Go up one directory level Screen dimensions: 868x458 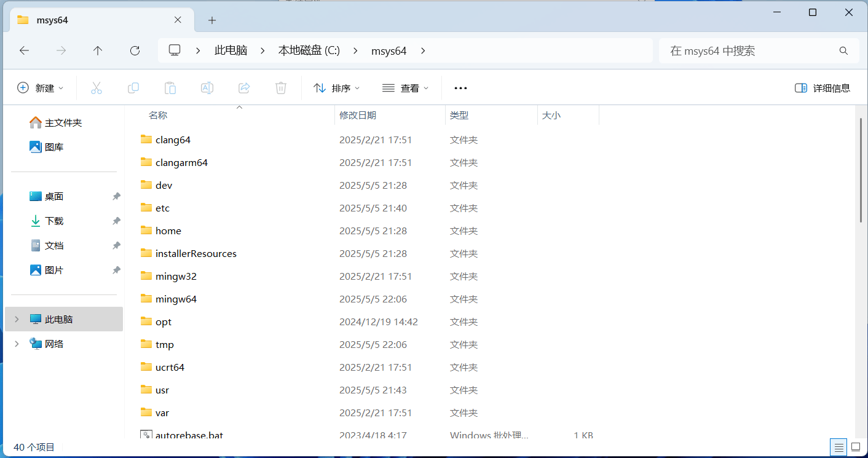pyautogui.click(x=98, y=50)
